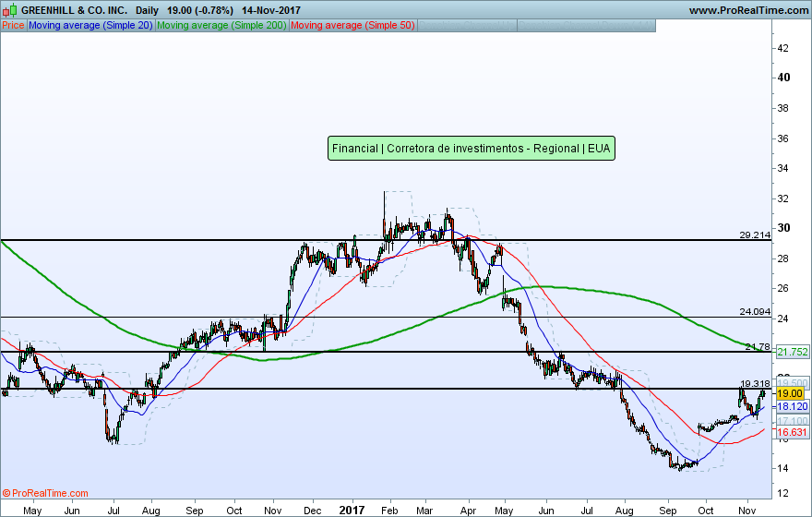This screenshot has width=812, height=517.
Task: Click the 42 value on price axis
Action: coord(783,48)
